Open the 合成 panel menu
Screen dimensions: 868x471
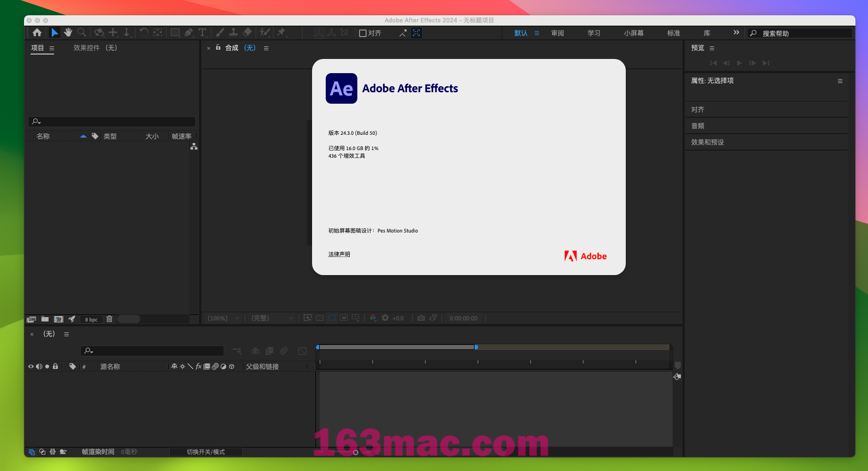click(x=266, y=48)
